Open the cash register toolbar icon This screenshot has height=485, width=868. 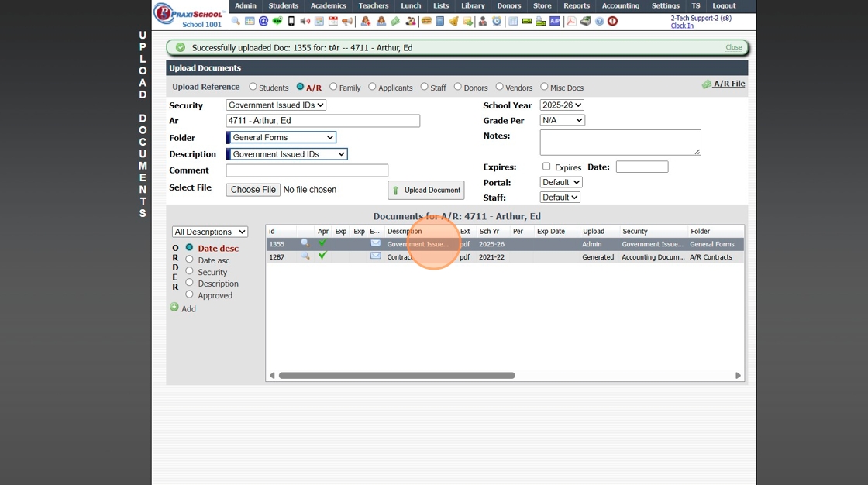coord(585,21)
